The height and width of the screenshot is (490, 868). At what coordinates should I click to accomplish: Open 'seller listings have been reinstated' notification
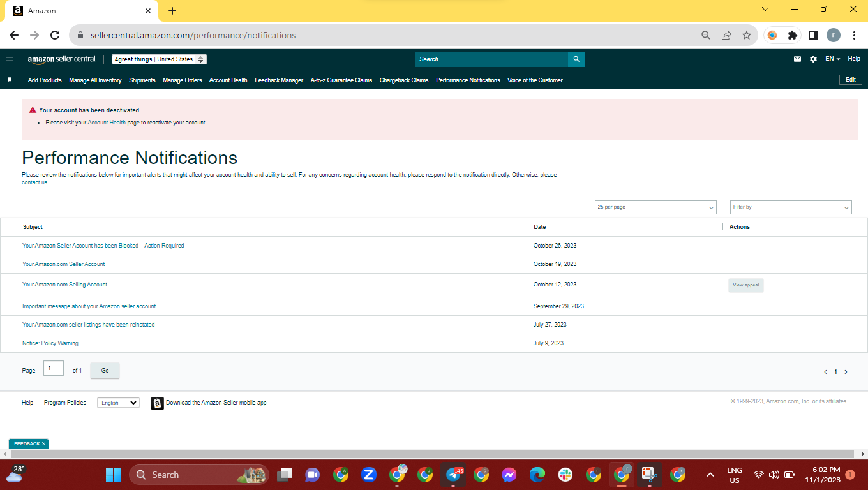(89, 325)
